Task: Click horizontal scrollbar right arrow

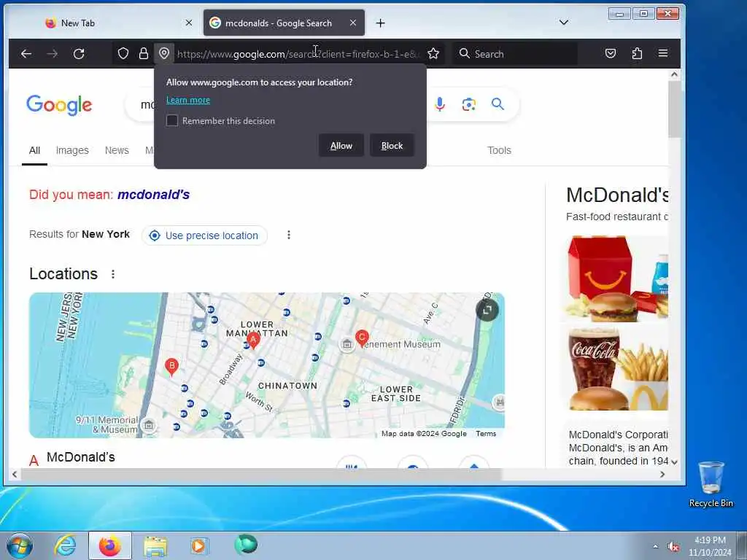Action: tap(662, 474)
